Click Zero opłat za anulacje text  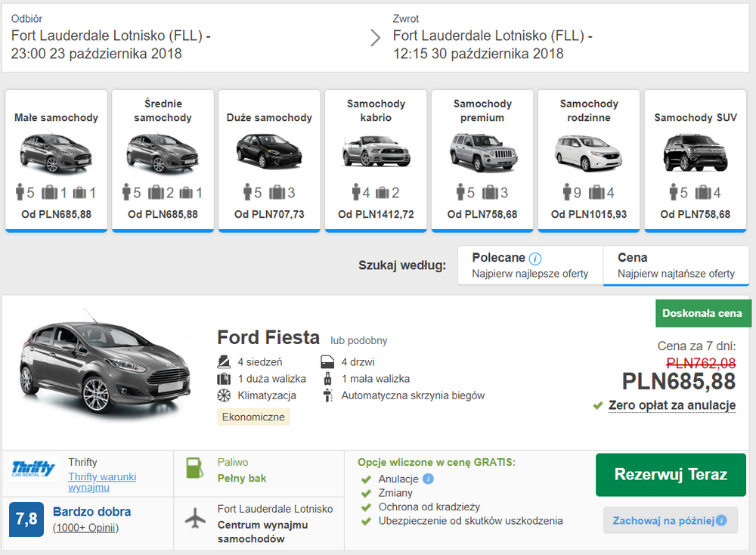(x=671, y=405)
